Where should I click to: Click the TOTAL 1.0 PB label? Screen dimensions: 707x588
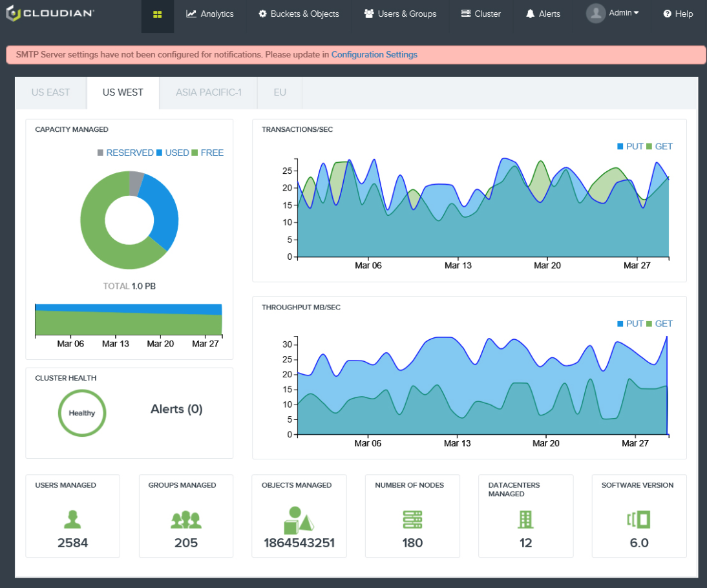pyautogui.click(x=129, y=286)
